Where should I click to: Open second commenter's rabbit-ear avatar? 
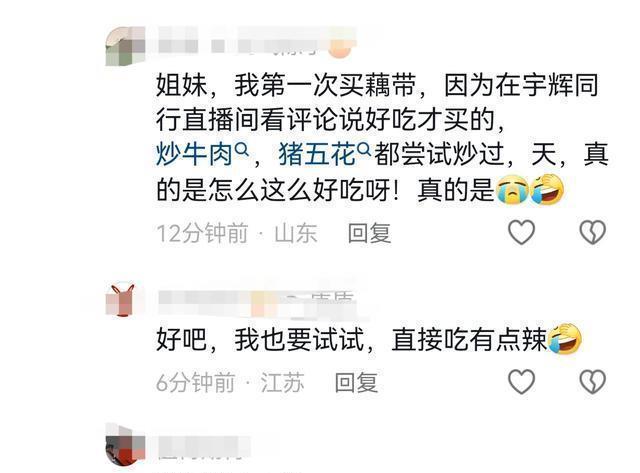120,300
